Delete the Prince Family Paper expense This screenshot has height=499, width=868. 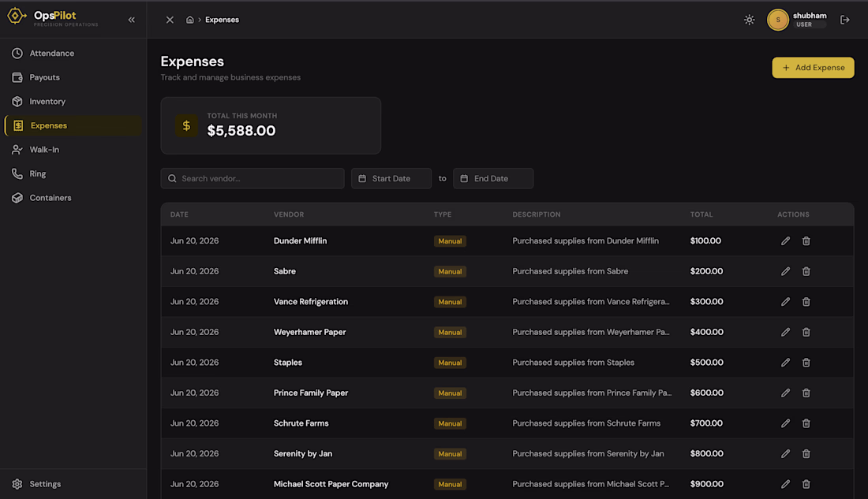click(806, 393)
